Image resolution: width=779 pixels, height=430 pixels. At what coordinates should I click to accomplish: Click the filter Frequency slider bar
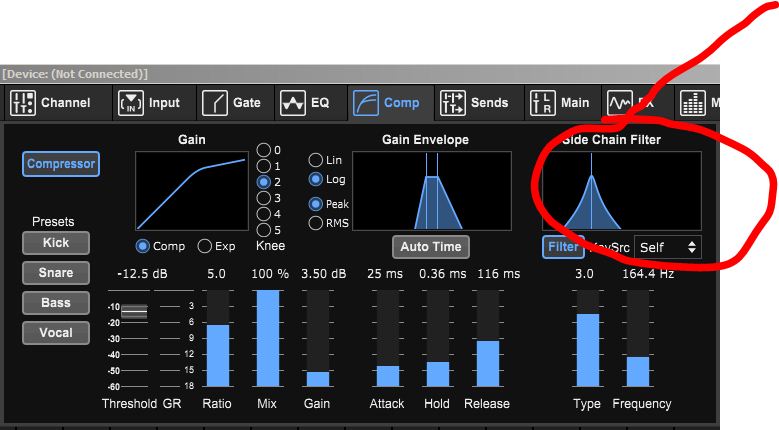[638, 338]
